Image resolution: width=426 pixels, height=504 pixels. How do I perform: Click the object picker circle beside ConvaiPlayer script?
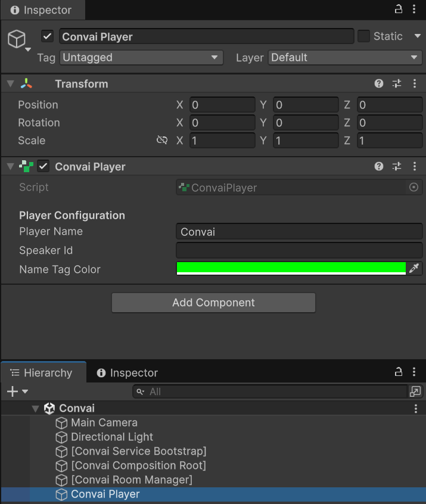point(414,188)
